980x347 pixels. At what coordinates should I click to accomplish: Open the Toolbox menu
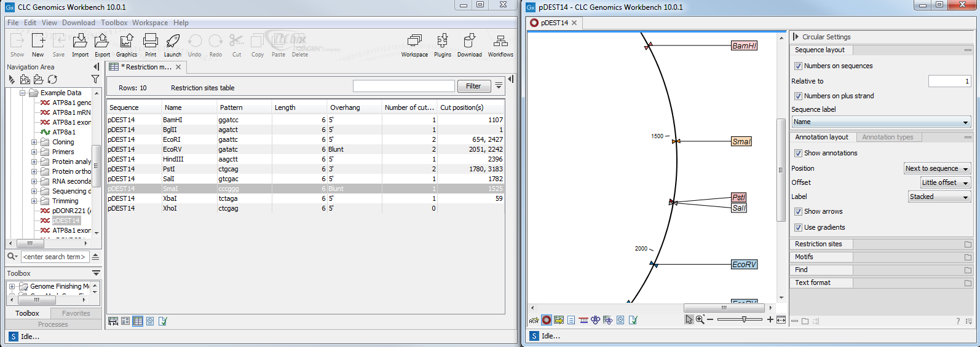tap(114, 23)
